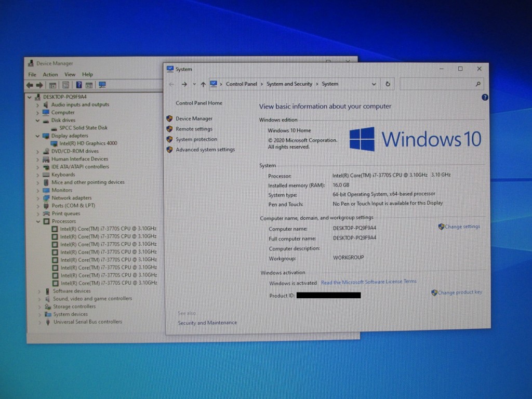Screen dimensions: 532x399
Task: Open the View menu in Device Manager
Action: [x=70, y=75]
